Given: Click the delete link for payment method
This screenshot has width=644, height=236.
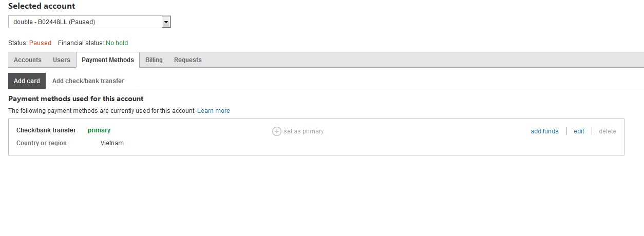Looking at the screenshot, I should point(608,131).
